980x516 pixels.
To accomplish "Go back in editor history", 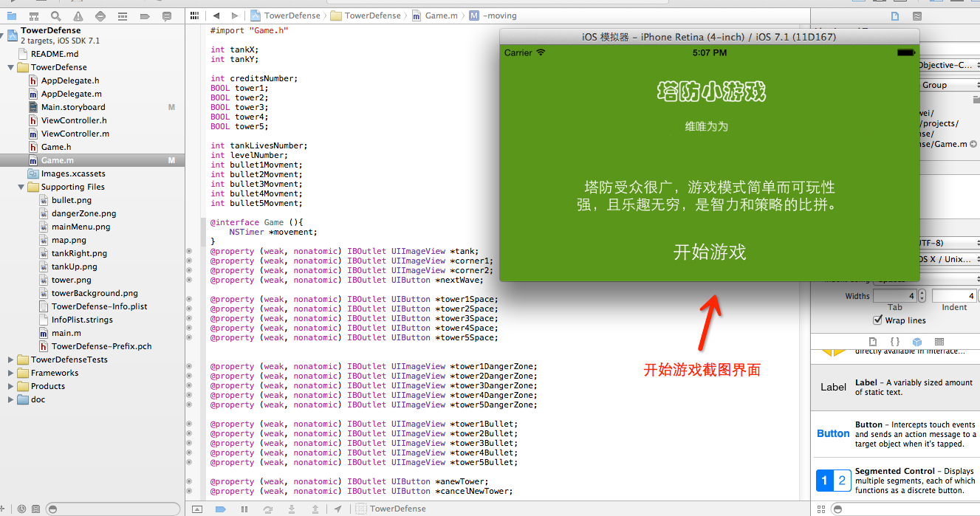I will coord(216,16).
